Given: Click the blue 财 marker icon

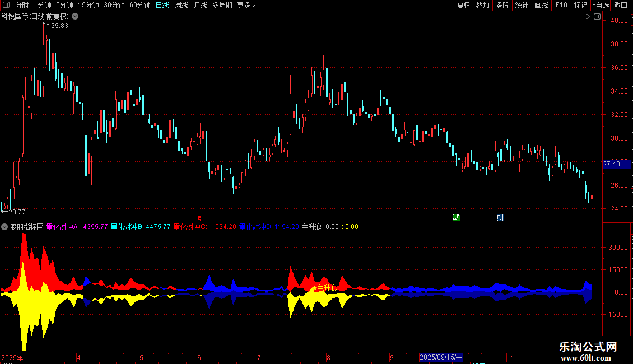Looking at the screenshot, I should click(501, 218).
